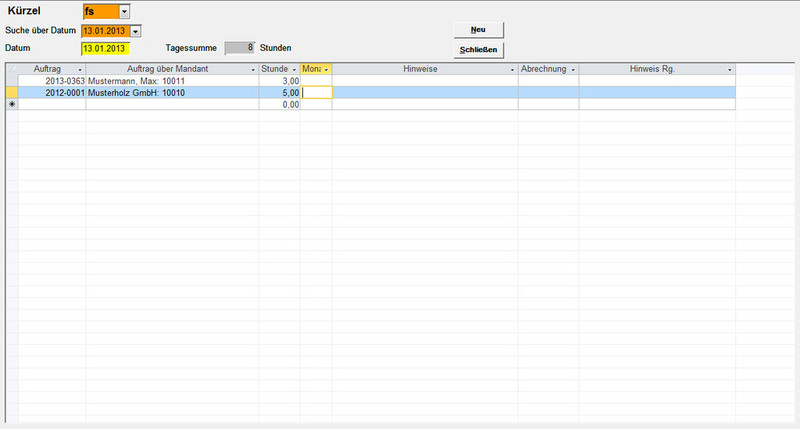Click the Schließen button
The height and width of the screenshot is (429, 800).
pos(479,50)
